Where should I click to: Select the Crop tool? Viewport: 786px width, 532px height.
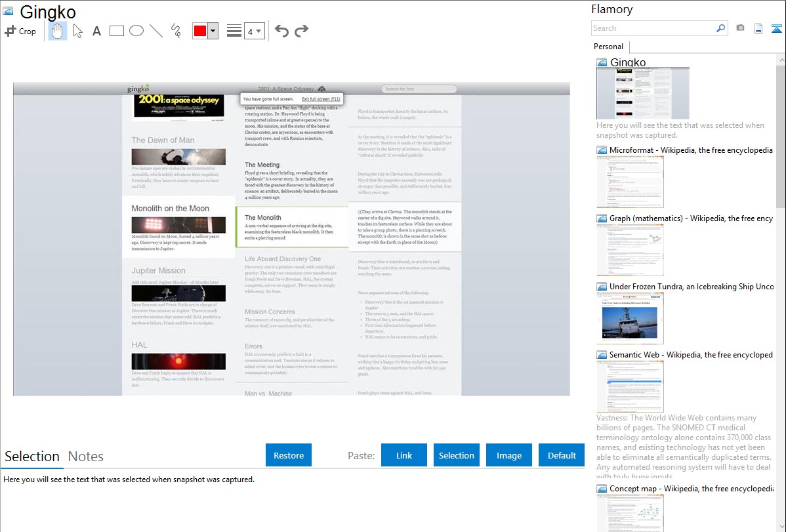point(20,31)
